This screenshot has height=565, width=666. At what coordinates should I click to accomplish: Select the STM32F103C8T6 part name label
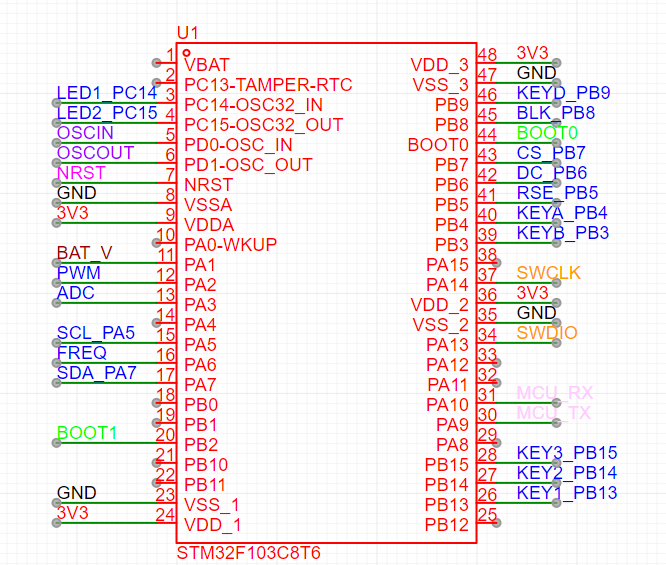coord(248,553)
